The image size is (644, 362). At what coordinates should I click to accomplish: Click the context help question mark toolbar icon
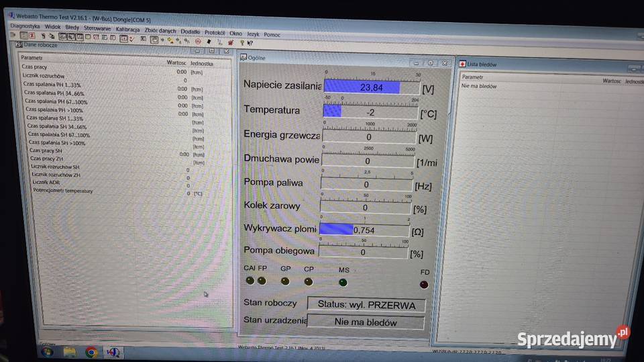click(x=250, y=42)
